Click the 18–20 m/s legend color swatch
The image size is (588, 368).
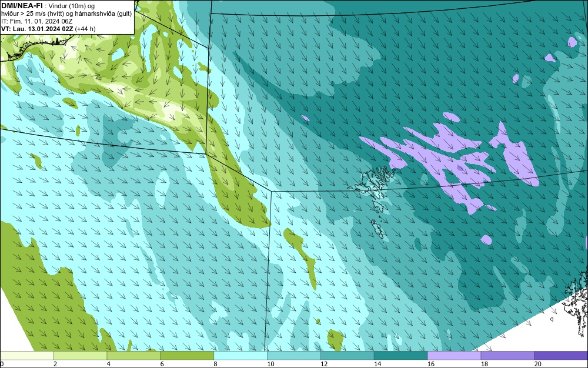508,355
